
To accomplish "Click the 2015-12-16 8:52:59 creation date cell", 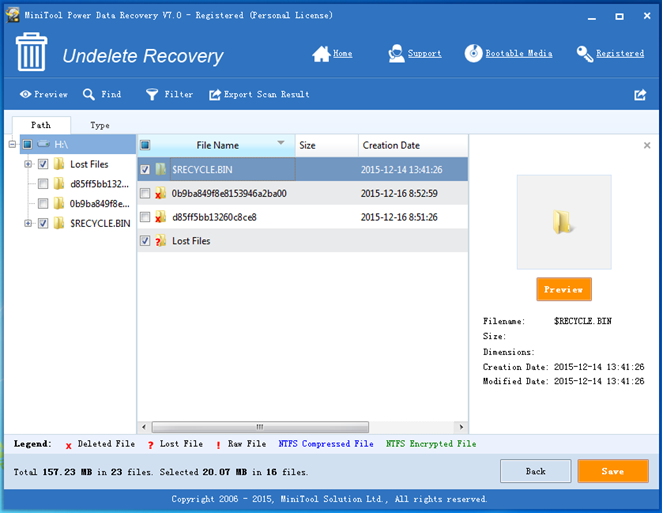I will coord(399,193).
